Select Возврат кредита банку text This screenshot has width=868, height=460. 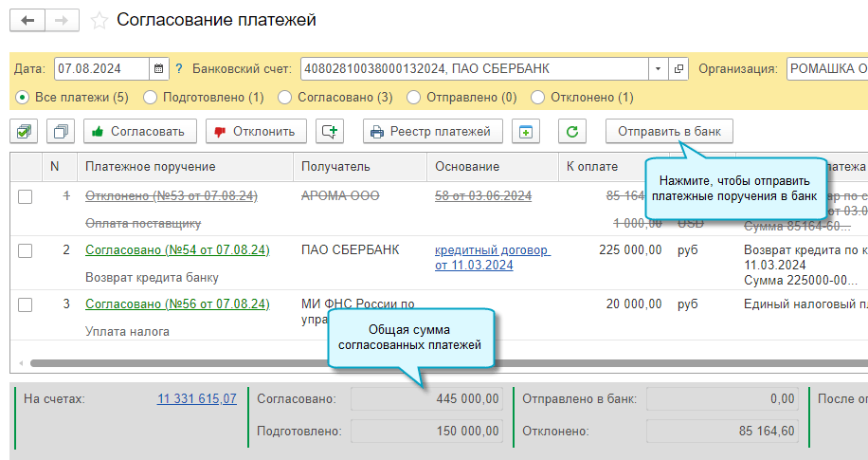152,278
